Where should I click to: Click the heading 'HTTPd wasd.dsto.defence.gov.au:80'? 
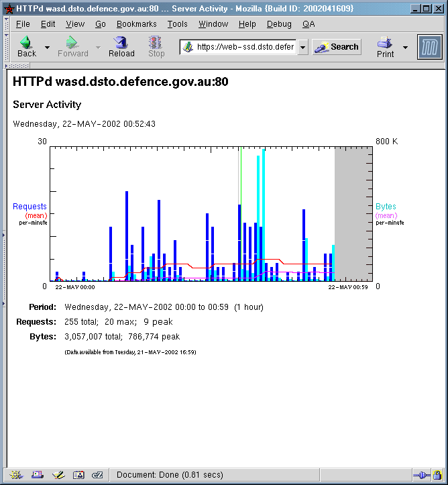point(121,82)
